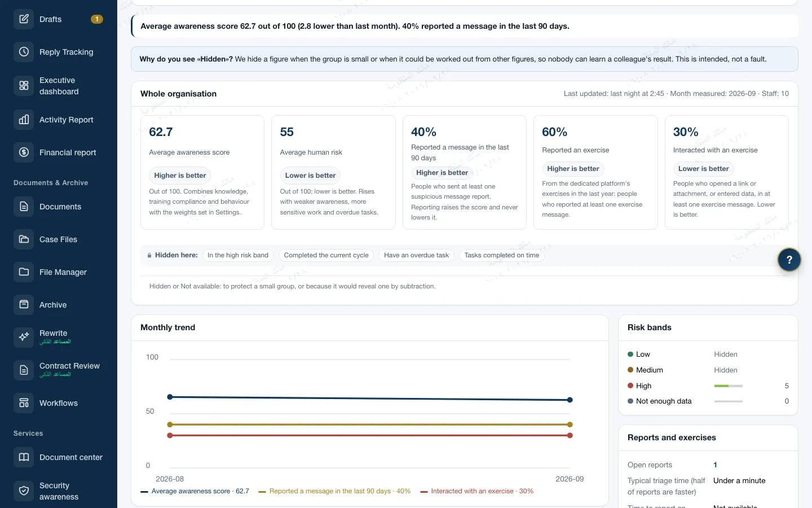Click the Rewrite sparkle icon

(x=24, y=337)
